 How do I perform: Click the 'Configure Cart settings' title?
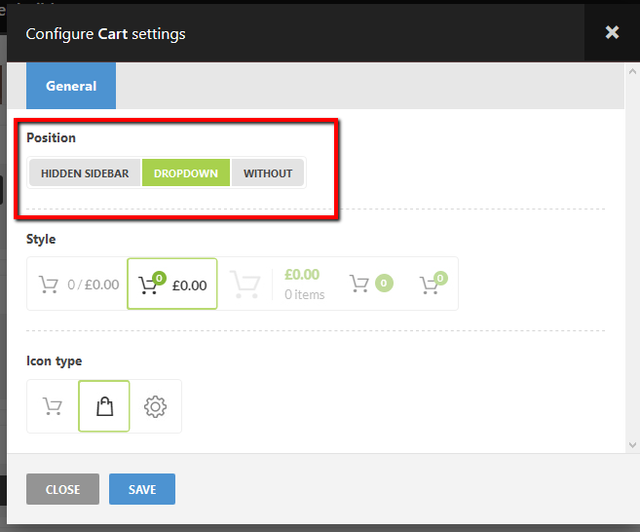click(105, 34)
